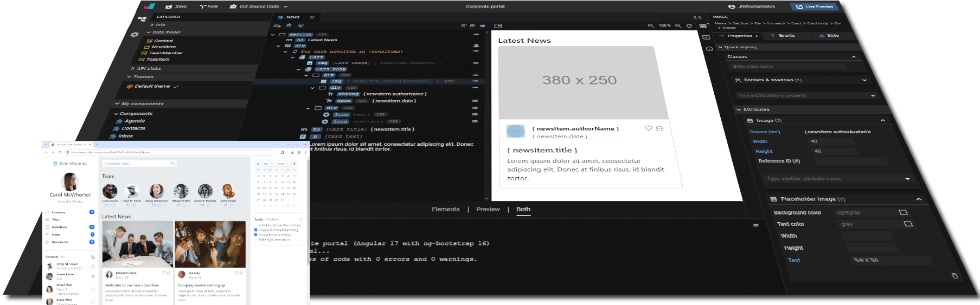Image resolution: width=980 pixels, height=305 pixels.
Task: Collapse the Themes section
Action: 140,77
